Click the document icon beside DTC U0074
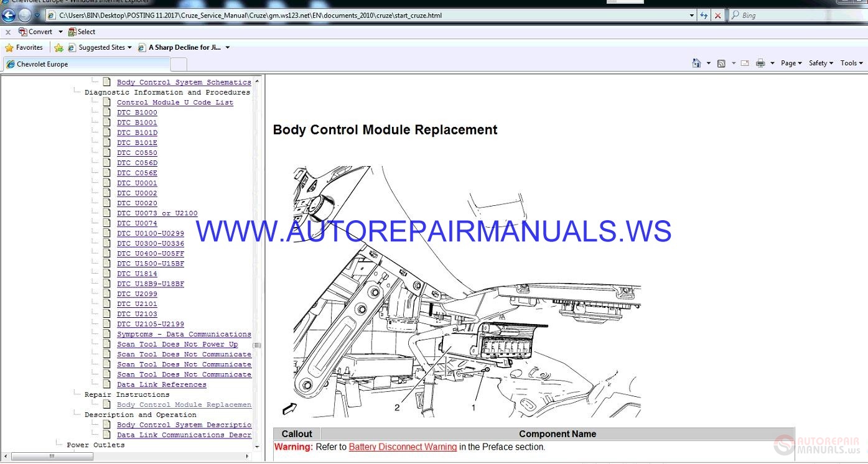 point(107,223)
